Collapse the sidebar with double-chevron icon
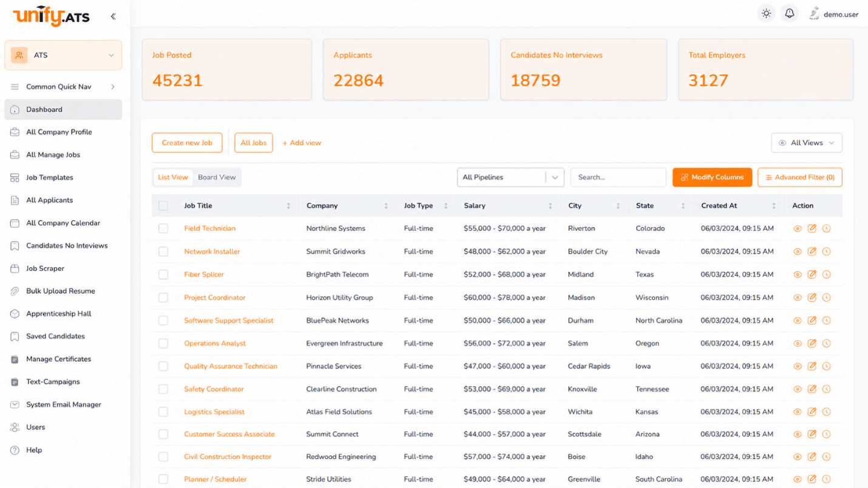Screen dimensions: 868x488 (x=114, y=16)
